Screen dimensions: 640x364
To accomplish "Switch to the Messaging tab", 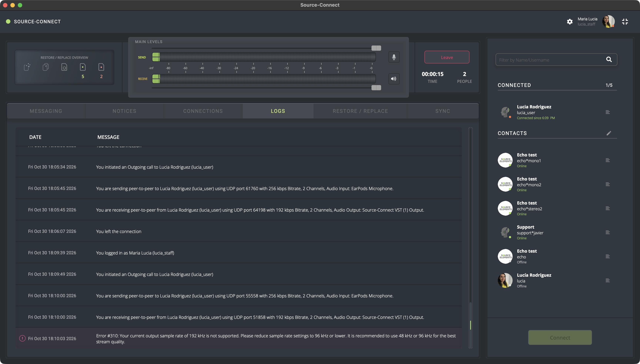I will click(x=46, y=111).
